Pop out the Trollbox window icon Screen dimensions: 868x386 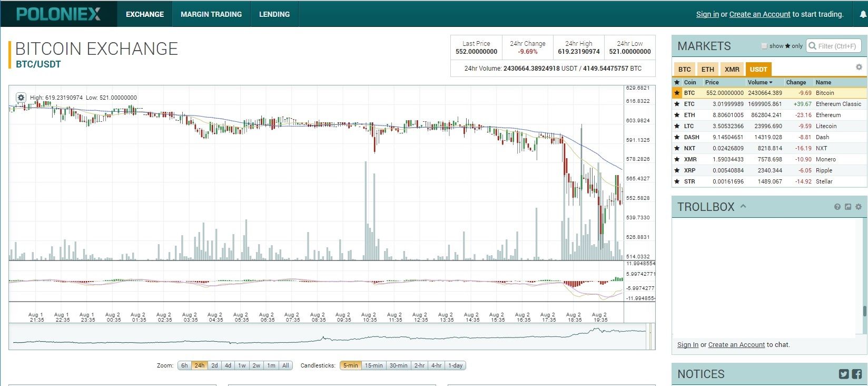click(x=847, y=207)
